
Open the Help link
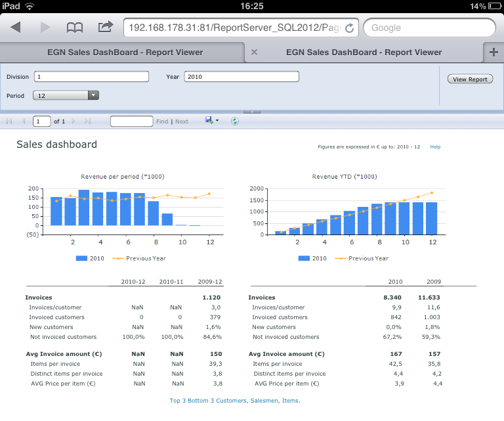[x=435, y=146]
